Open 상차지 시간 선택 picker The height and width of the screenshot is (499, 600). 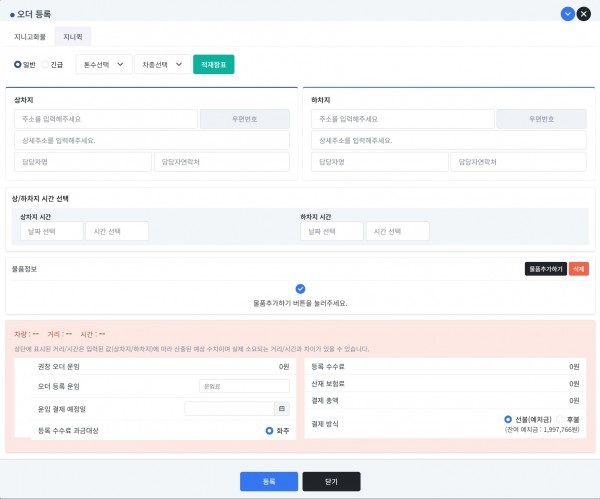[117, 231]
